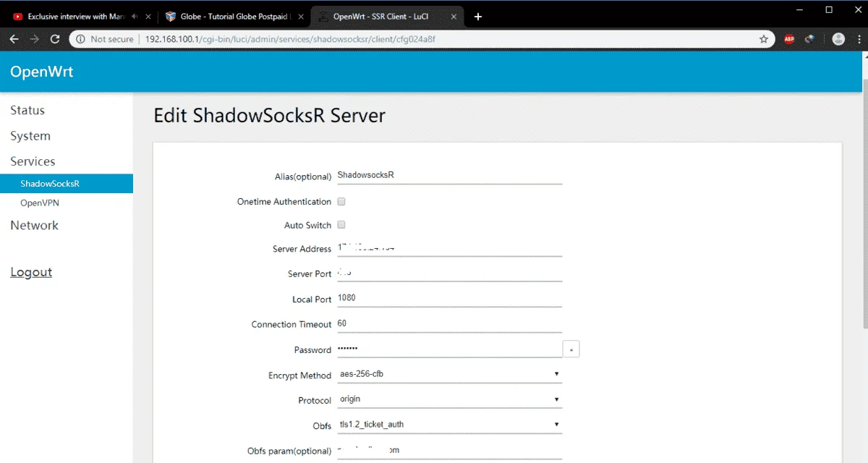Click the Server Address input field
Viewport: 868px width, 463px height.
tap(450, 249)
